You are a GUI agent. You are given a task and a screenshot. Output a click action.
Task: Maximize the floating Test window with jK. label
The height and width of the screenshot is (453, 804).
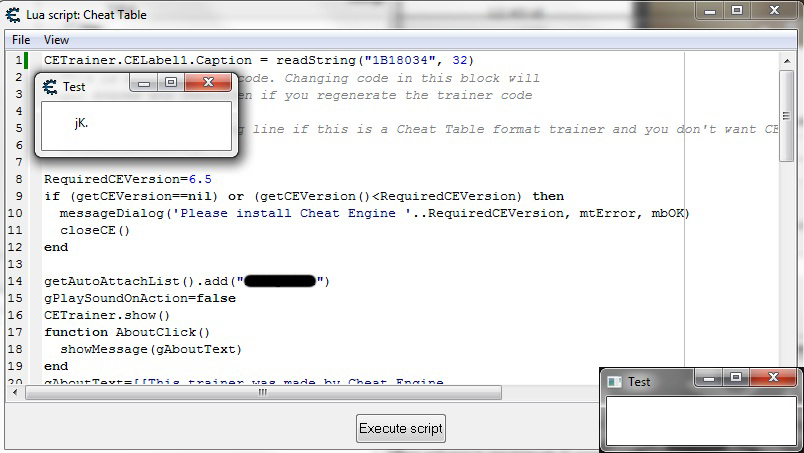tap(171, 83)
